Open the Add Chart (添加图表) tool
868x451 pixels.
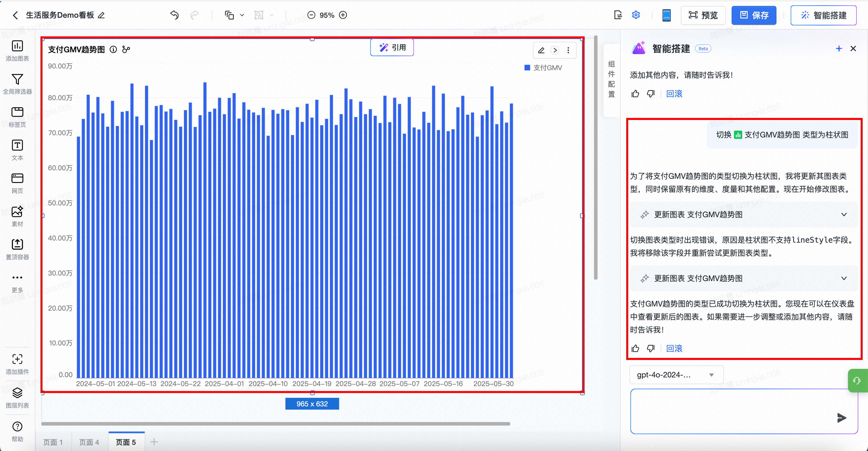tap(17, 46)
